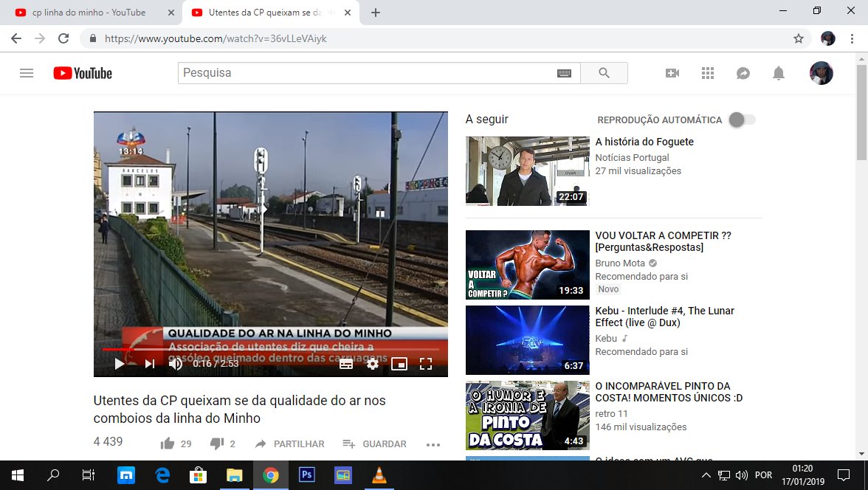Viewport: 868px width, 490px height.
Task: Close the 'Utentes da CP' tab
Action: [x=348, y=13]
